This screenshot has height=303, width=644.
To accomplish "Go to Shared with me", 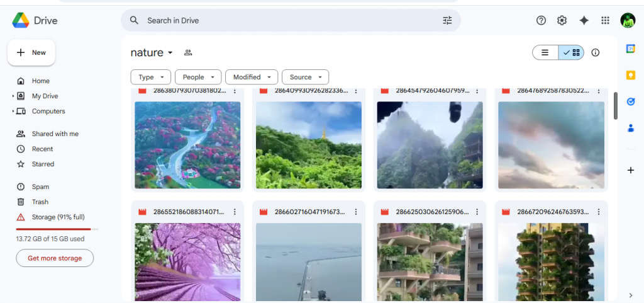I will coord(55,134).
